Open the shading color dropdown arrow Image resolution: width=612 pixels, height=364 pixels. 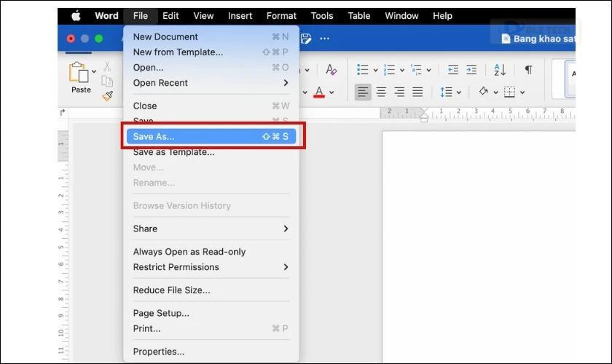495,92
